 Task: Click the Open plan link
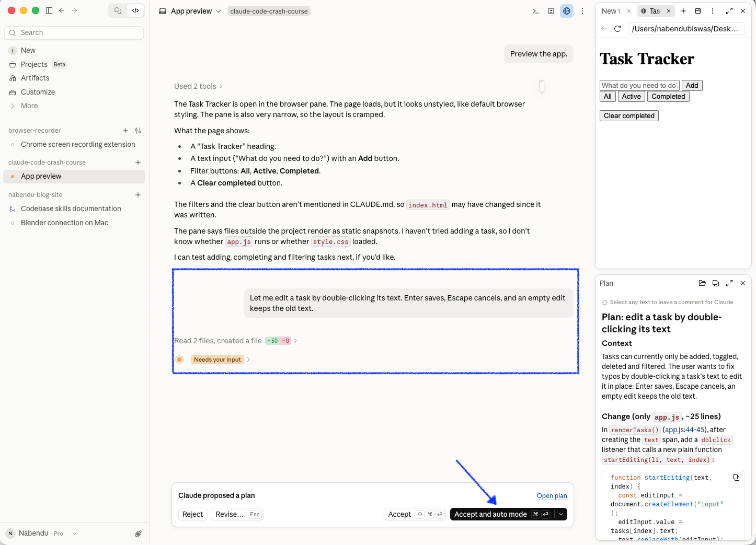pos(552,496)
